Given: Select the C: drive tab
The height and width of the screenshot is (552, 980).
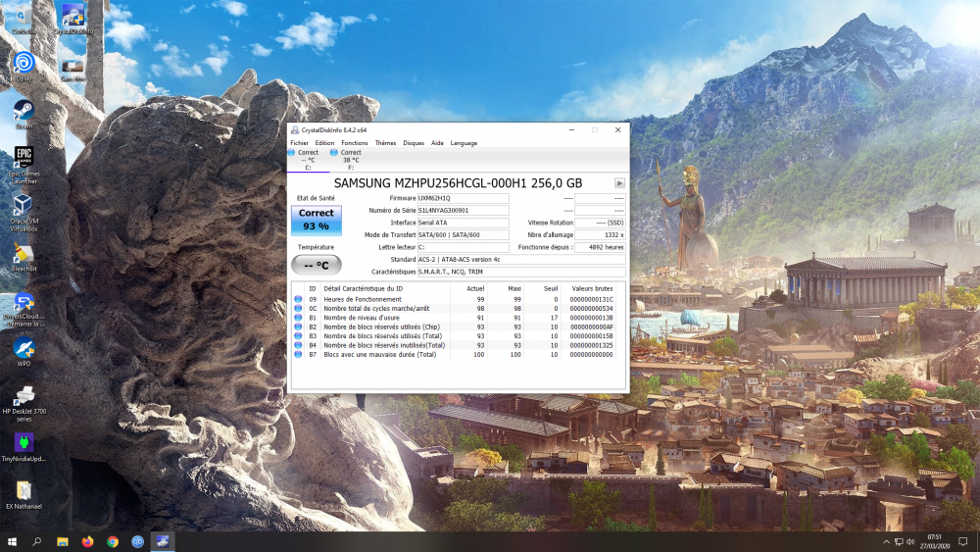Looking at the screenshot, I should pyautogui.click(x=308, y=160).
